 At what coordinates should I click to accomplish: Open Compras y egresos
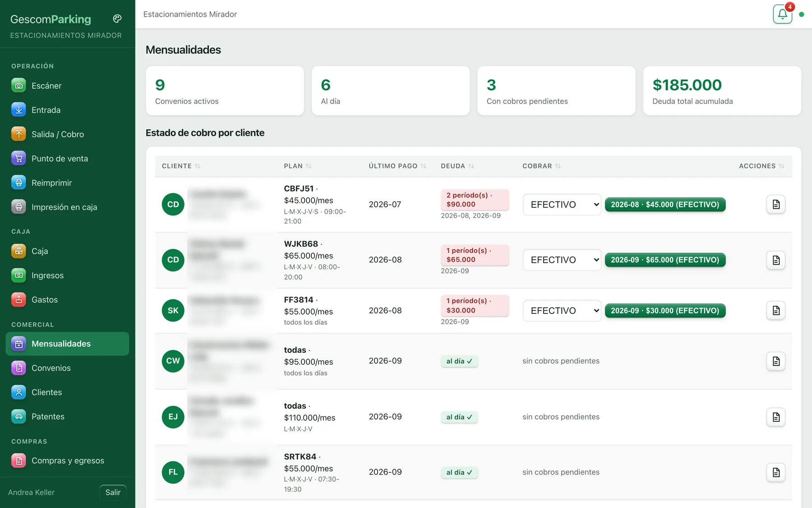pos(67,461)
